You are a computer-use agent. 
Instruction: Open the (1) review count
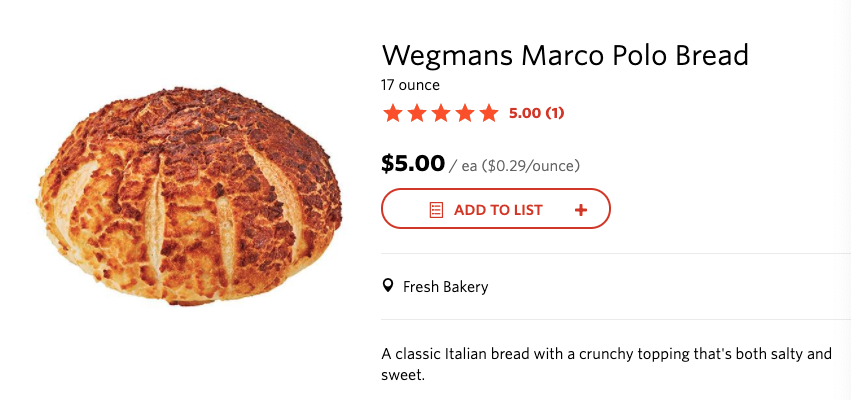tap(554, 113)
